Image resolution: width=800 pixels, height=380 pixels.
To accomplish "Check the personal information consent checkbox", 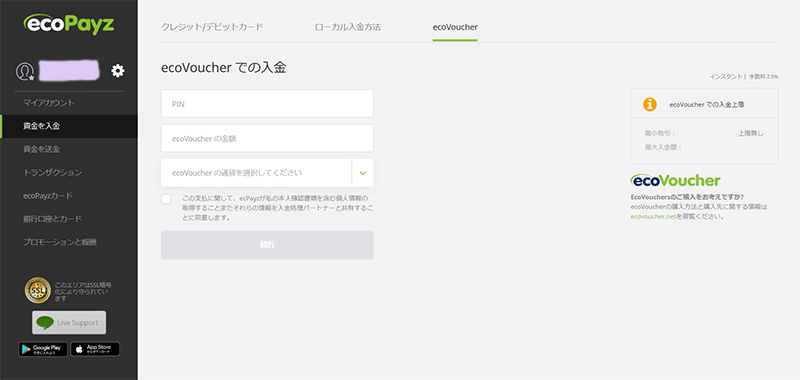I will click(x=166, y=199).
